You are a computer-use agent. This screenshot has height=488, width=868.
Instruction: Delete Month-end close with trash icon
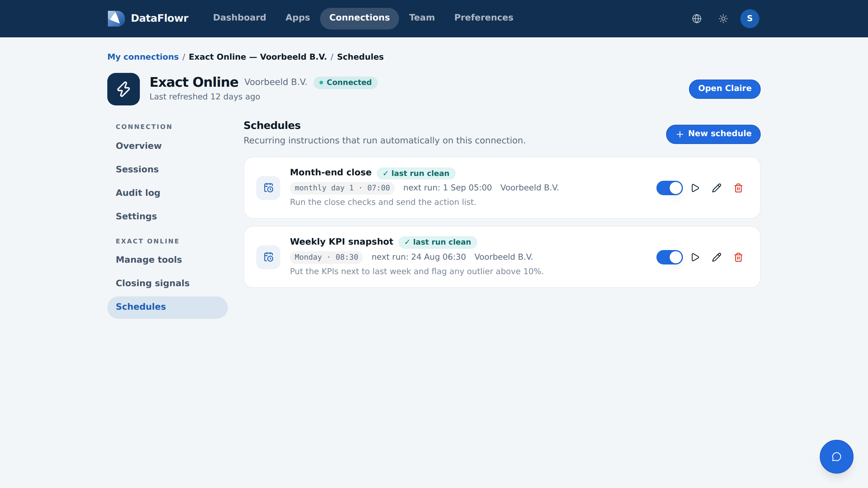(x=738, y=188)
